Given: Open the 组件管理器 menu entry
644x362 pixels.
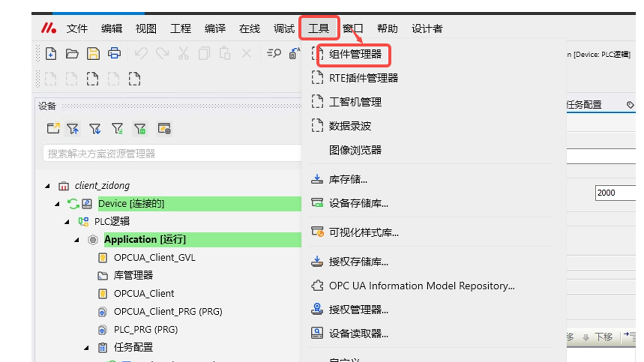Looking at the screenshot, I should pyautogui.click(x=355, y=54).
